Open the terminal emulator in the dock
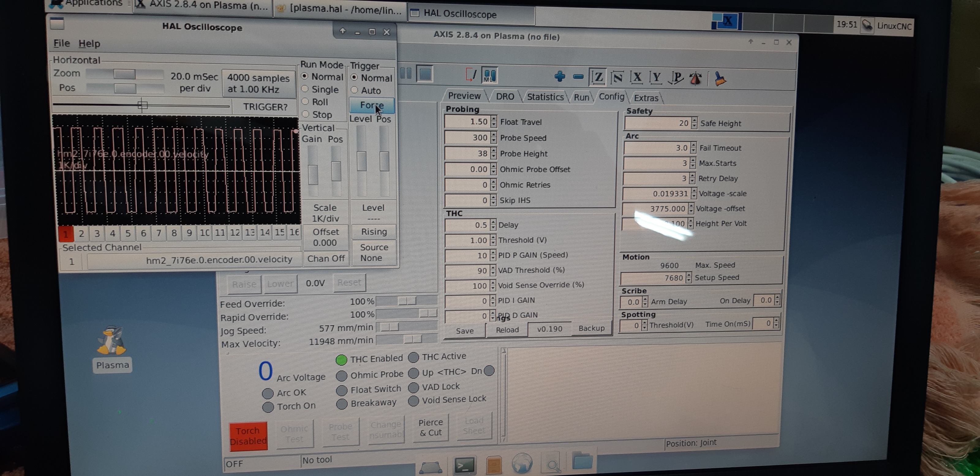Viewport: 980px width, 476px height. click(465, 465)
